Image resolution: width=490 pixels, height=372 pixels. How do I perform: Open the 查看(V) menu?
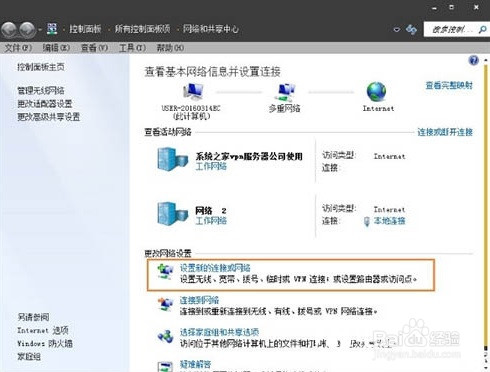point(94,48)
